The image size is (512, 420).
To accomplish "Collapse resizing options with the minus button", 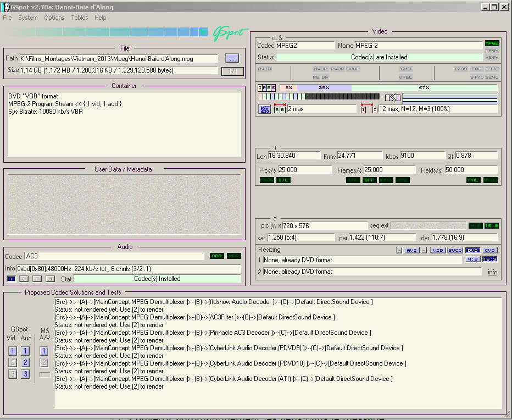I will point(424,250).
